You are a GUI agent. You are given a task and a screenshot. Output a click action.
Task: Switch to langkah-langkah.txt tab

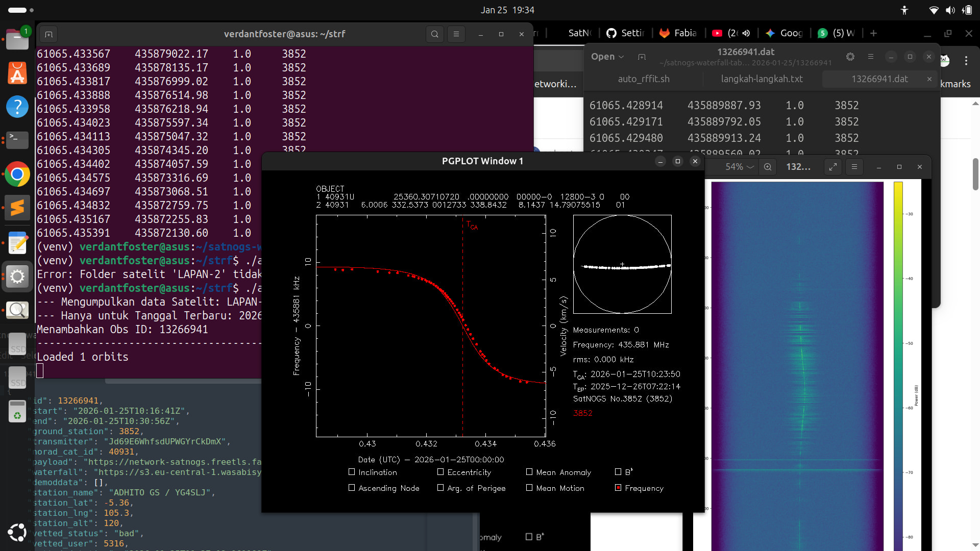(x=762, y=79)
